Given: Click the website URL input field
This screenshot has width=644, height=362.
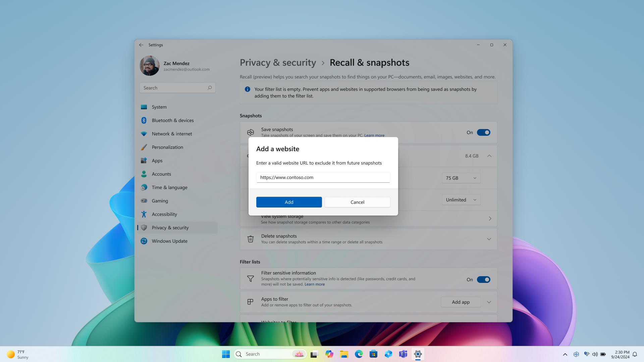Looking at the screenshot, I should pos(323,177).
